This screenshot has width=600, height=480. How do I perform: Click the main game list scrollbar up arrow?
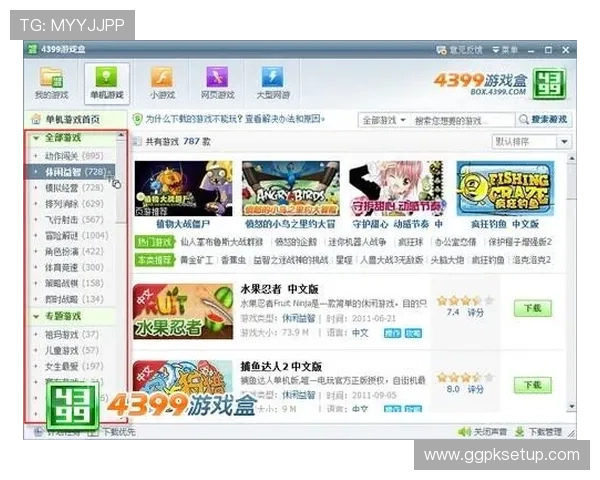tap(572, 158)
